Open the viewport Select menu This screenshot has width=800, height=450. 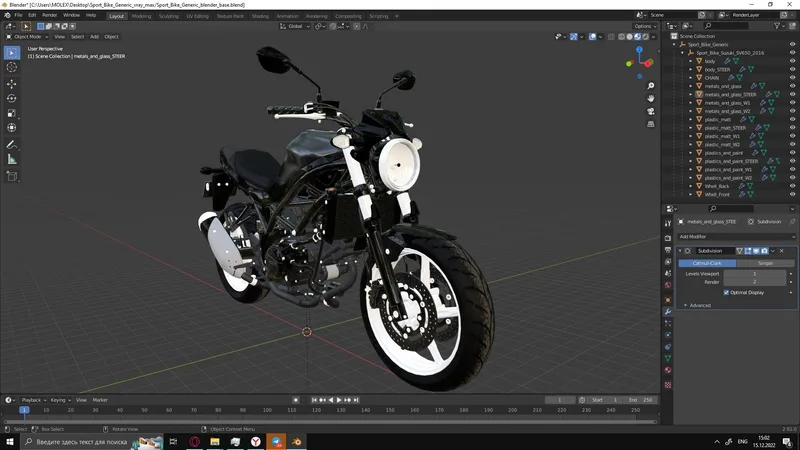[78, 37]
